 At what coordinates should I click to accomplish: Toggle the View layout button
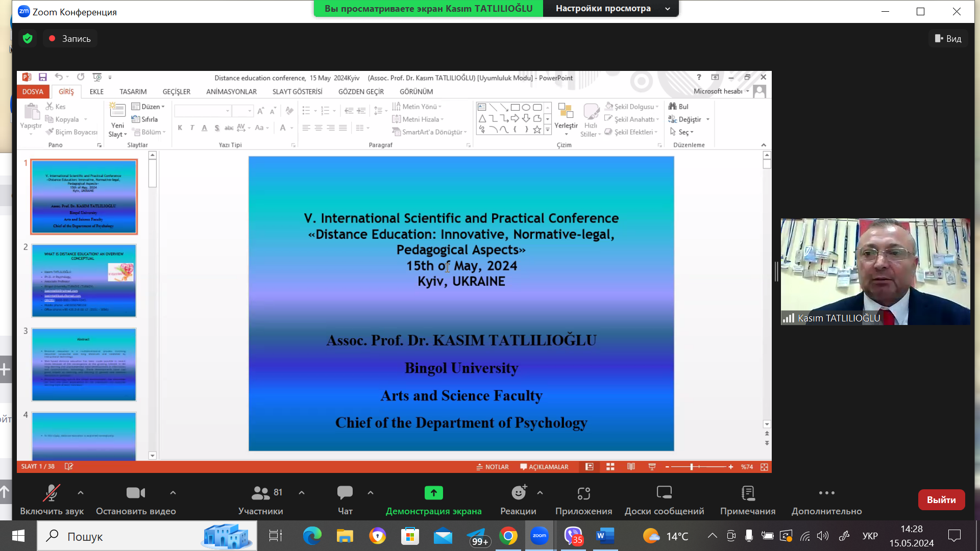pos(948,38)
